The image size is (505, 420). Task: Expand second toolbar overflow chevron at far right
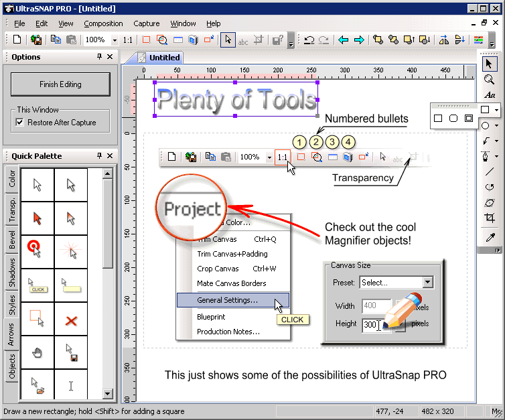(492, 41)
